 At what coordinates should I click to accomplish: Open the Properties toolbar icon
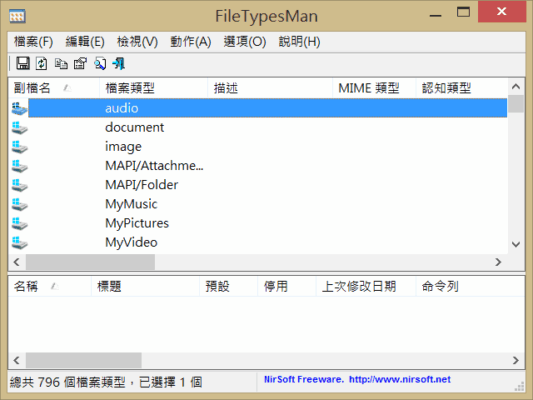[80, 64]
